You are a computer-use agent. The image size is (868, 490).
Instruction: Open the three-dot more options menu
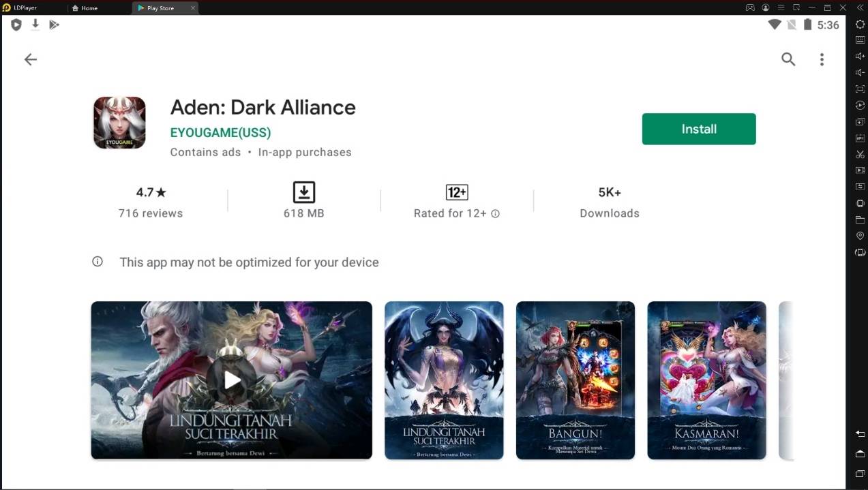tap(822, 59)
